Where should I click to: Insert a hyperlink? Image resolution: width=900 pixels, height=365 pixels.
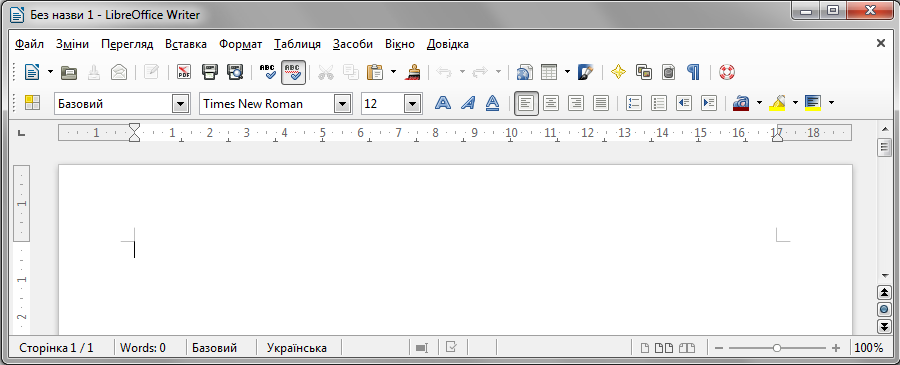[x=525, y=72]
